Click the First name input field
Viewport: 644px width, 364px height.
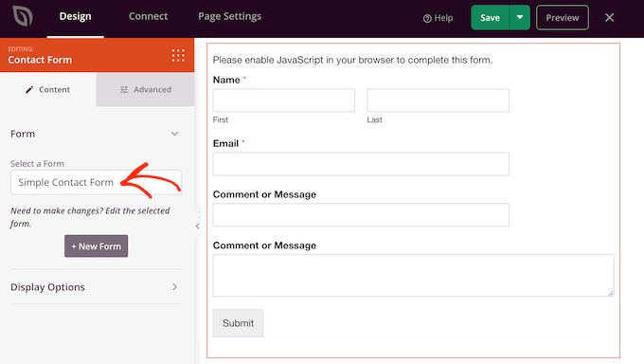[x=284, y=100]
